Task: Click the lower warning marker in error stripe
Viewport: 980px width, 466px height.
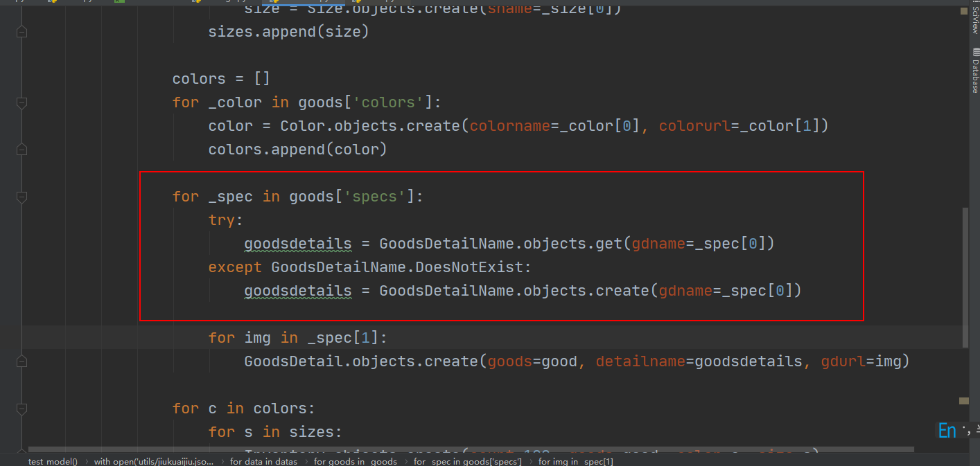Action: coord(964,400)
